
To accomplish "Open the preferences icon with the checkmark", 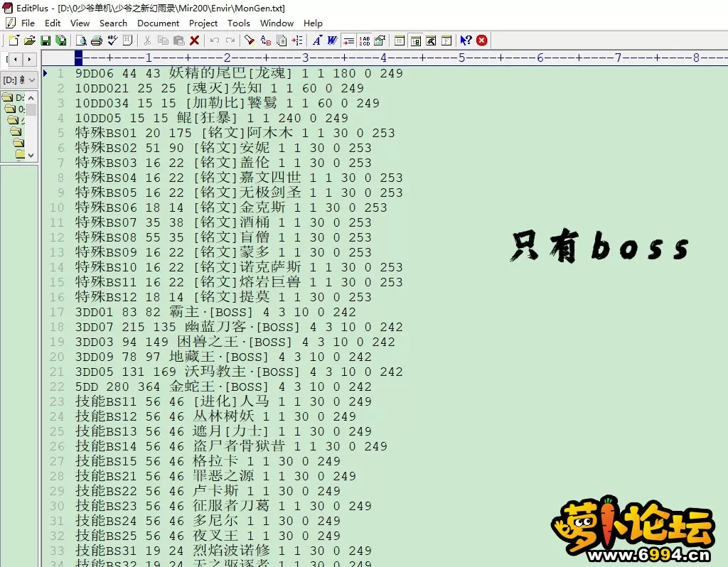I will point(380,40).
